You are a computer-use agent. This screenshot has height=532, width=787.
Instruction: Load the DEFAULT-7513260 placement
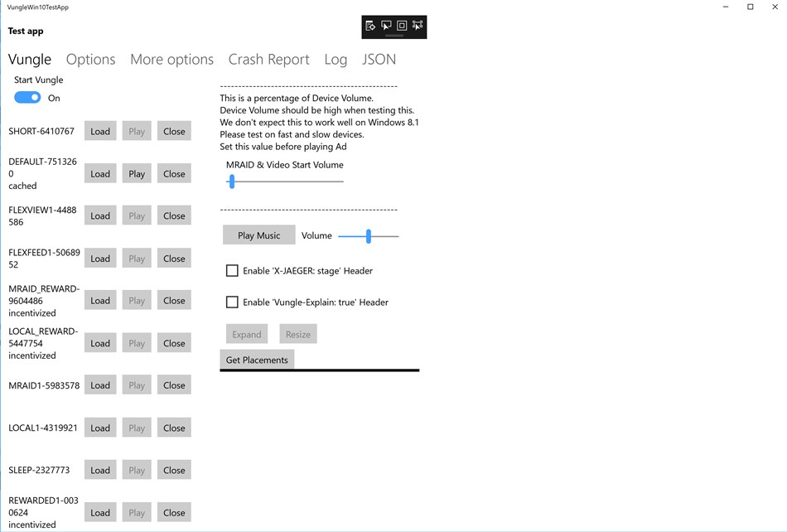coord(100,174)
